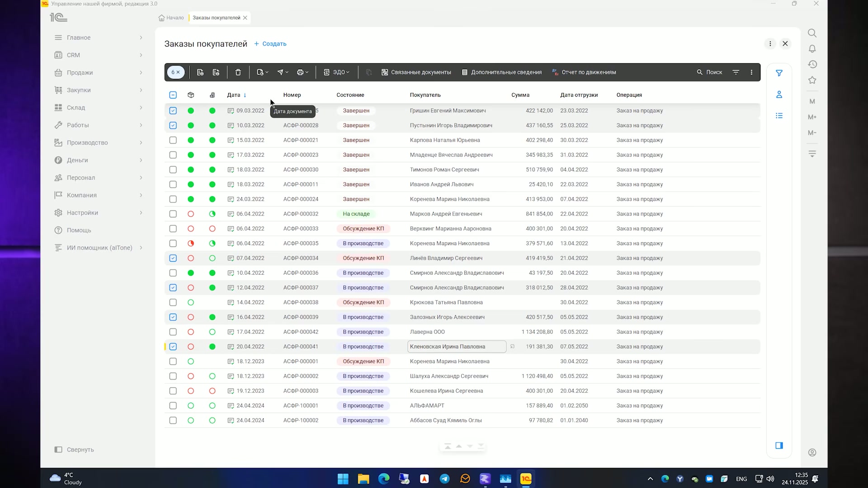Open the history clock icon
Screen dimensions: 868x488
click(812, 65)
